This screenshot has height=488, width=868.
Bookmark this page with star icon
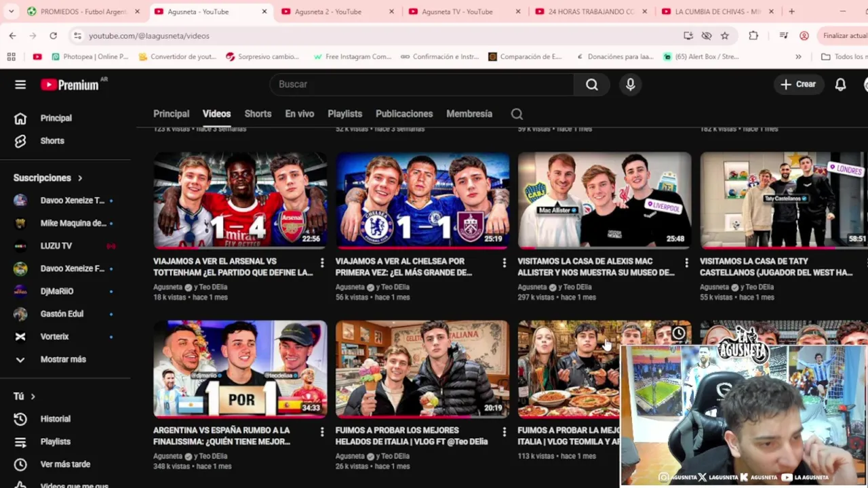point(725,36)
